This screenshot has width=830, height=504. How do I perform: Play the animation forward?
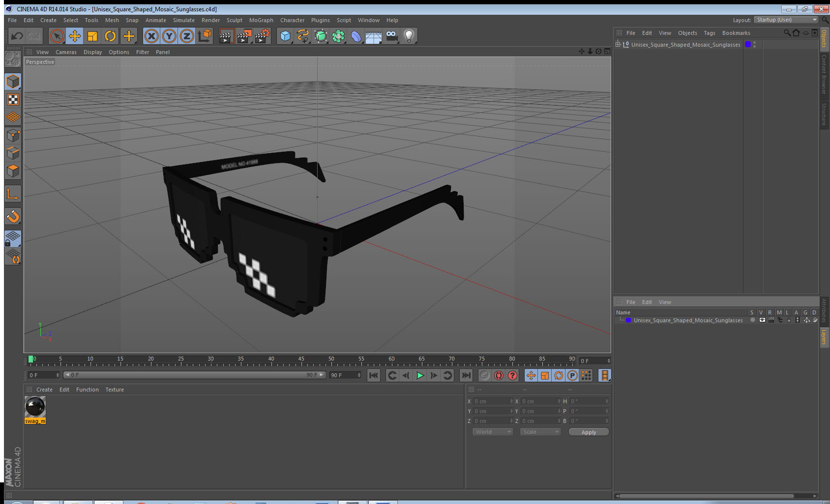pos(420,375)
